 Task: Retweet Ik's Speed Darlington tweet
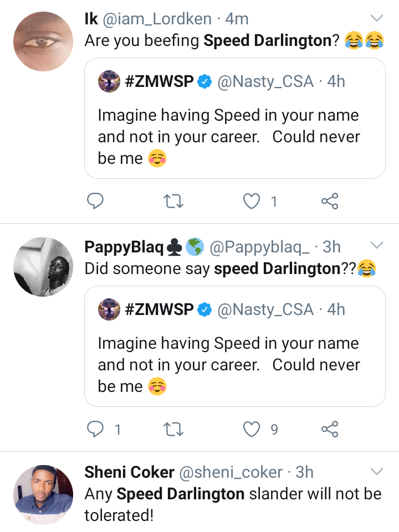(174, 202)
